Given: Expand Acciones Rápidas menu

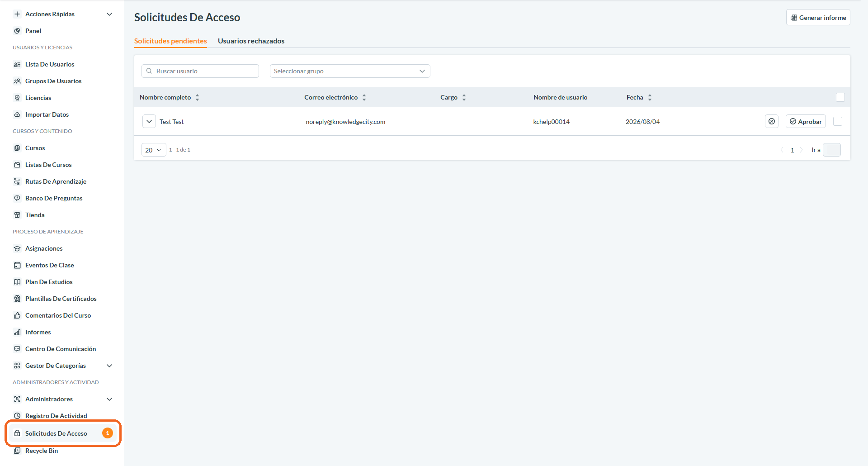Looking at the screenshot, I should click(x=109, y=14).
